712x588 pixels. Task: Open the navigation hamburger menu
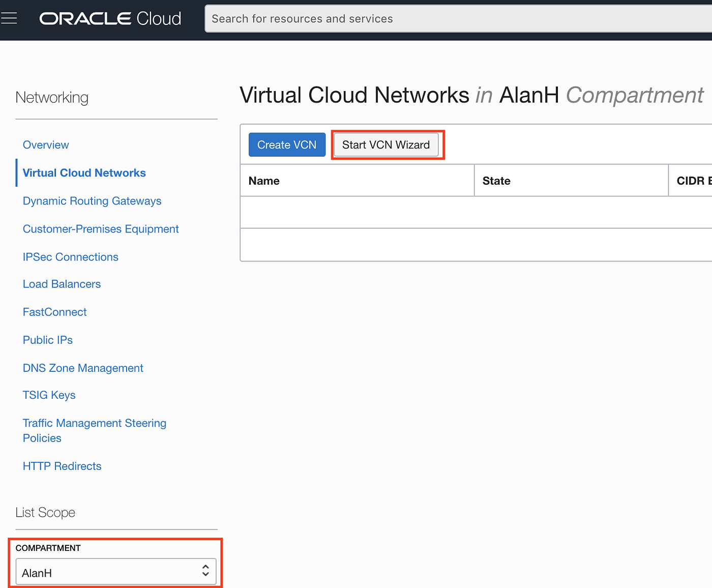click(x=9, y=17)
